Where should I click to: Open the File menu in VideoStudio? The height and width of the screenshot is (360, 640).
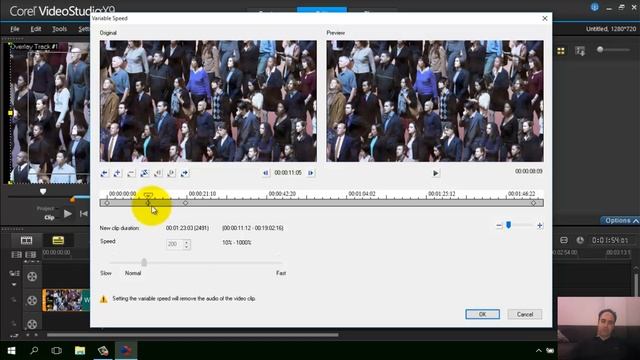[x=15, y=29]
